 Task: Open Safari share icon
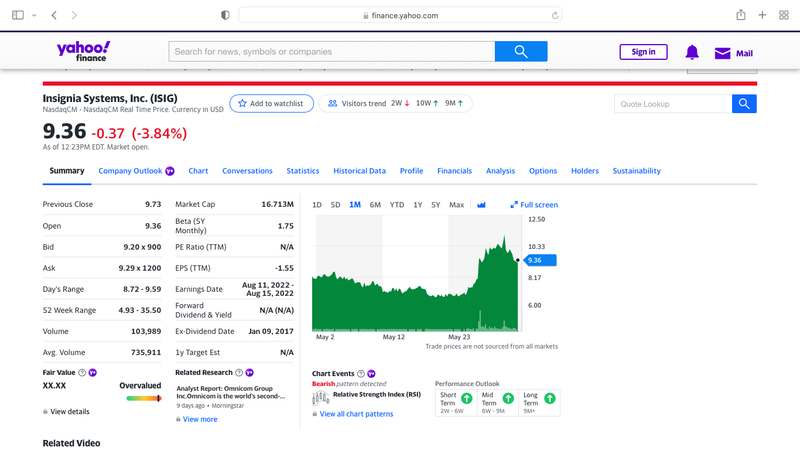tap(741, 15)
